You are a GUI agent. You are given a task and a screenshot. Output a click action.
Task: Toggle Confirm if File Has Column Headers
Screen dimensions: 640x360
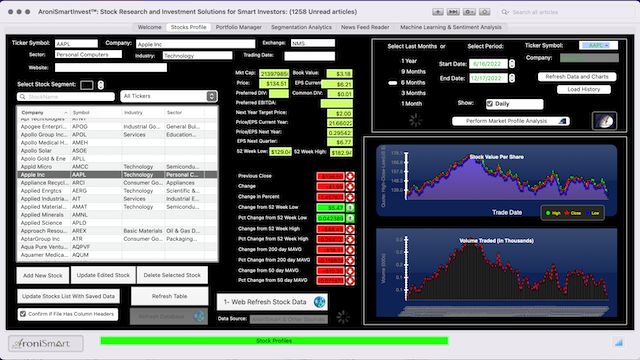(x=23, y=314)
